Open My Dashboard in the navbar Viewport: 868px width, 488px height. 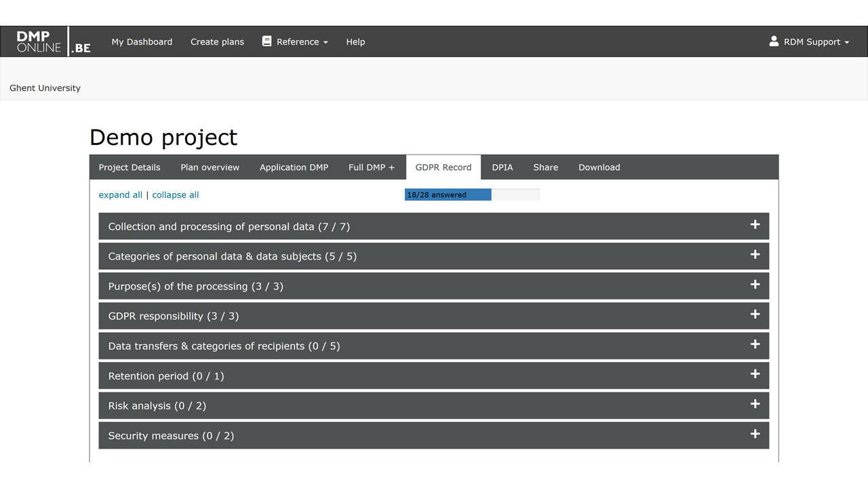[x=142, y=42]
